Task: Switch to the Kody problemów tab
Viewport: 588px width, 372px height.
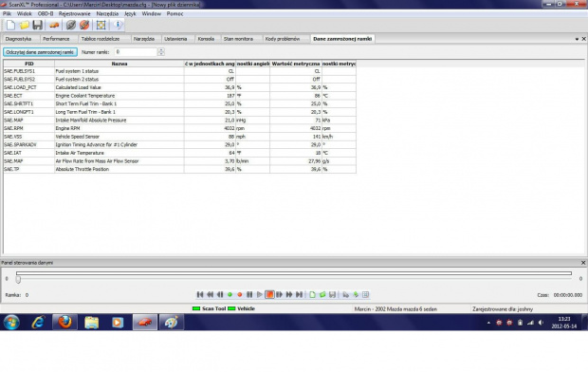Action: click(x=283, y=39)
